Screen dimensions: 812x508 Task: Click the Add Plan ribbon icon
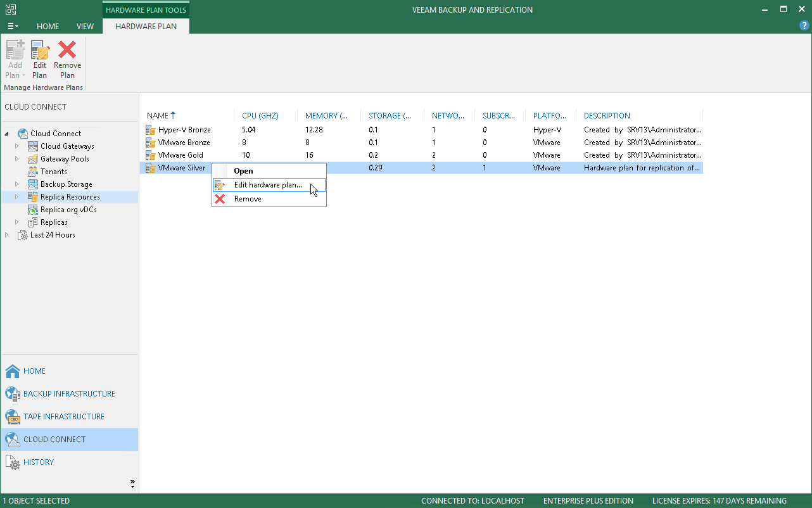pyautogui.click(x=15, y=50)
